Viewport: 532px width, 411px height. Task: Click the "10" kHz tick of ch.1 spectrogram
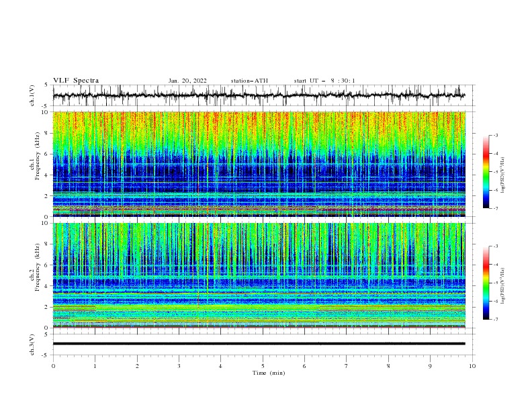[46, 112]
